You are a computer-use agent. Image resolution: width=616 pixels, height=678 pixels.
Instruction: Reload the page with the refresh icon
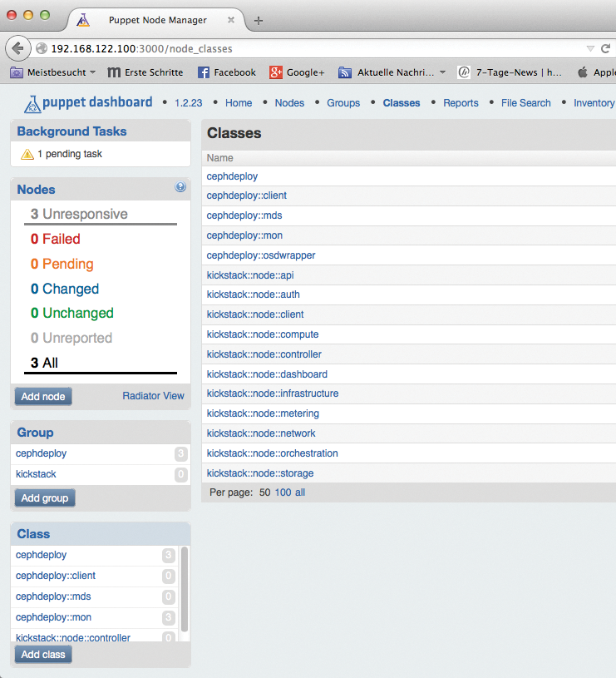[606, 49]
